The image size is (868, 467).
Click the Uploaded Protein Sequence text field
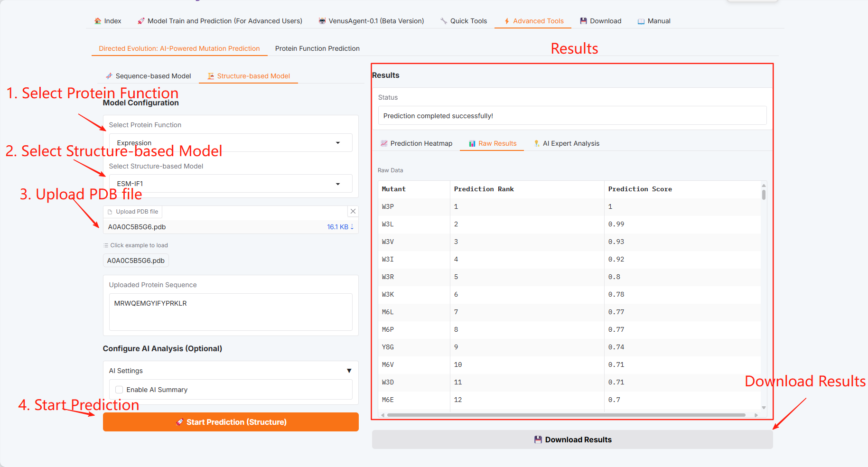[231, 311]
